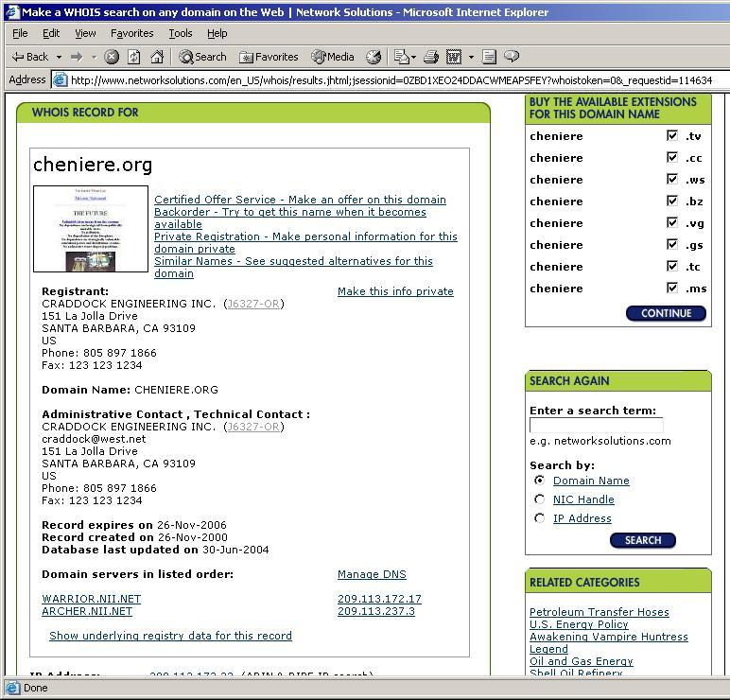
Task: Select the IP Address radio button
Action: point(540,517)
